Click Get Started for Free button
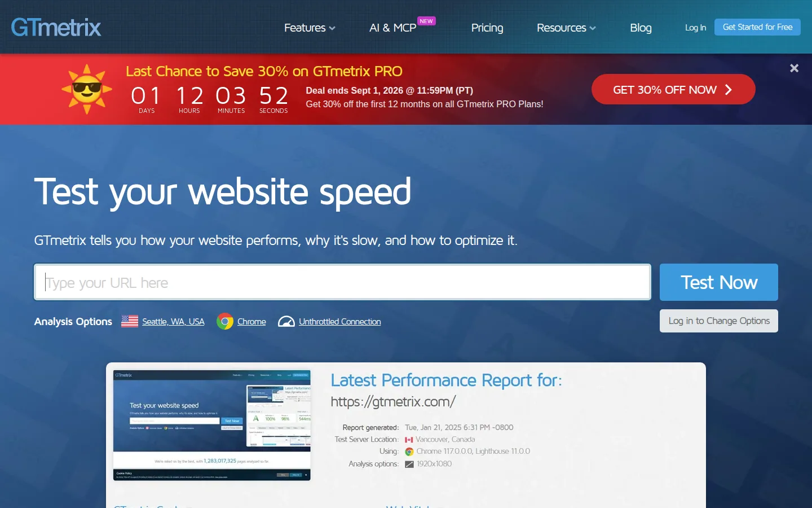812x508 pixels. click(757, 27)
